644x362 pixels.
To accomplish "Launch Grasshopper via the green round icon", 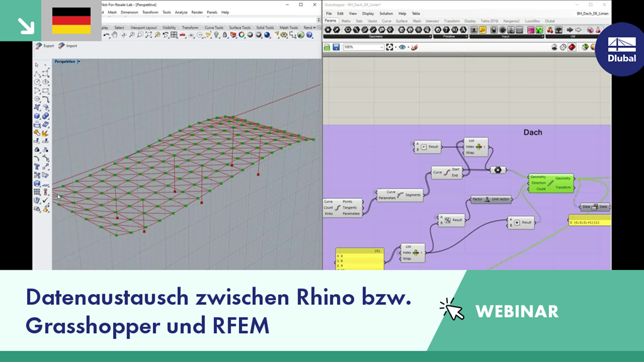I will 301,35.
